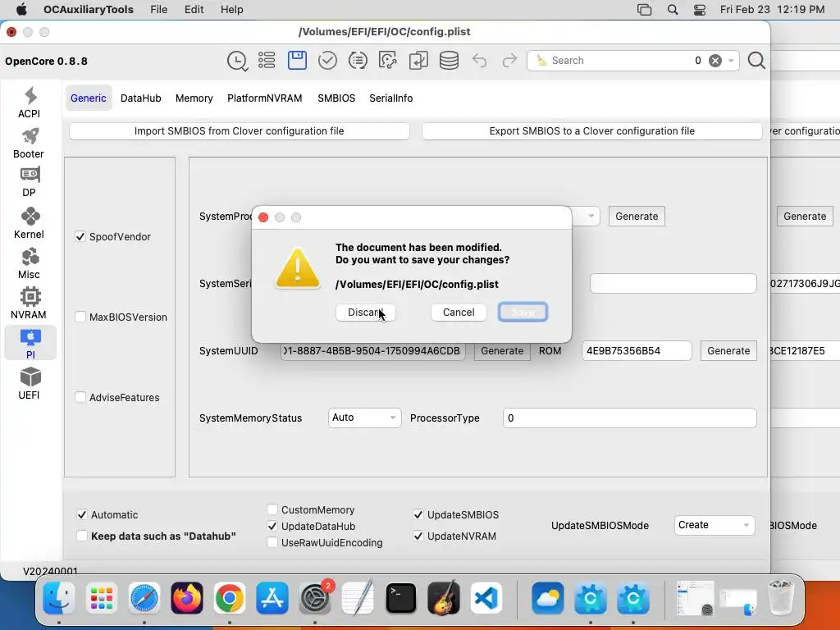Click the ProcessorType input field
This screenshot has width=840, height=630.
(x=629, y=418)
